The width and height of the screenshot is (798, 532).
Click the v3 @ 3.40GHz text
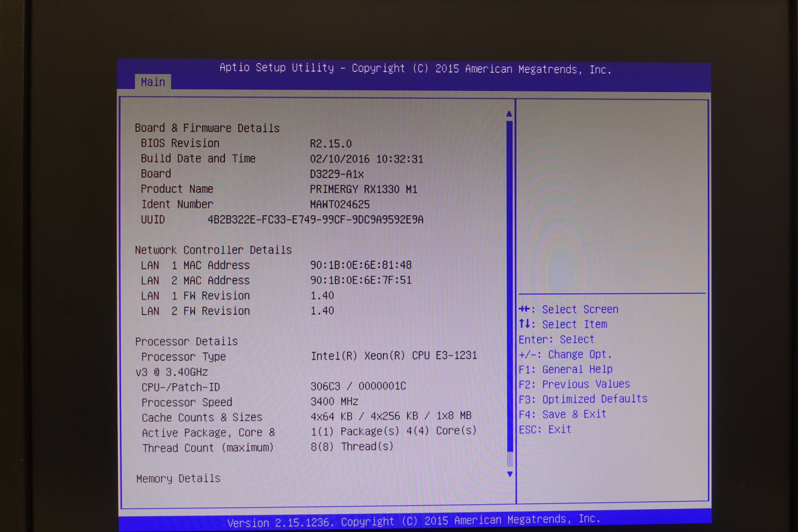pos(172,372)
